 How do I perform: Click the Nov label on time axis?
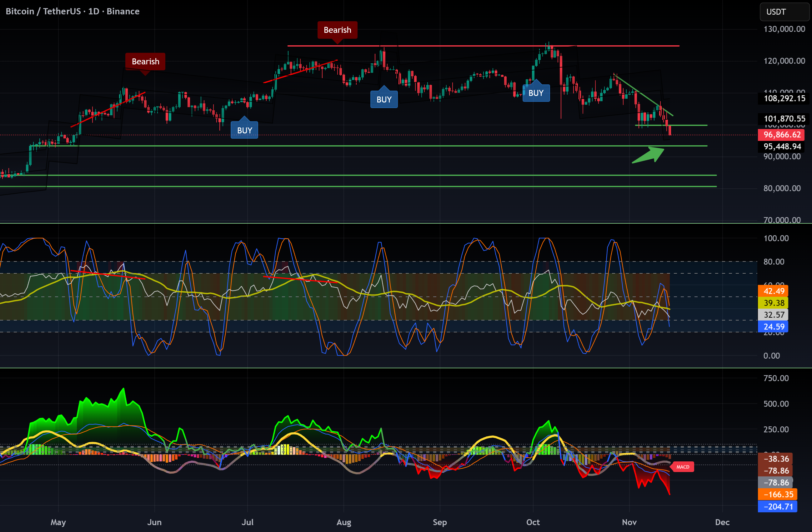[629, 522]
